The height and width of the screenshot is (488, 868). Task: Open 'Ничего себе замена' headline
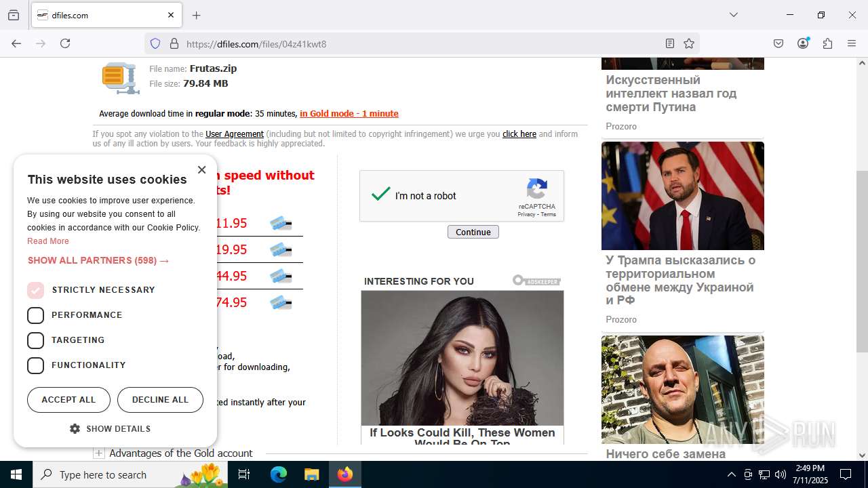(x=666, y=453)
